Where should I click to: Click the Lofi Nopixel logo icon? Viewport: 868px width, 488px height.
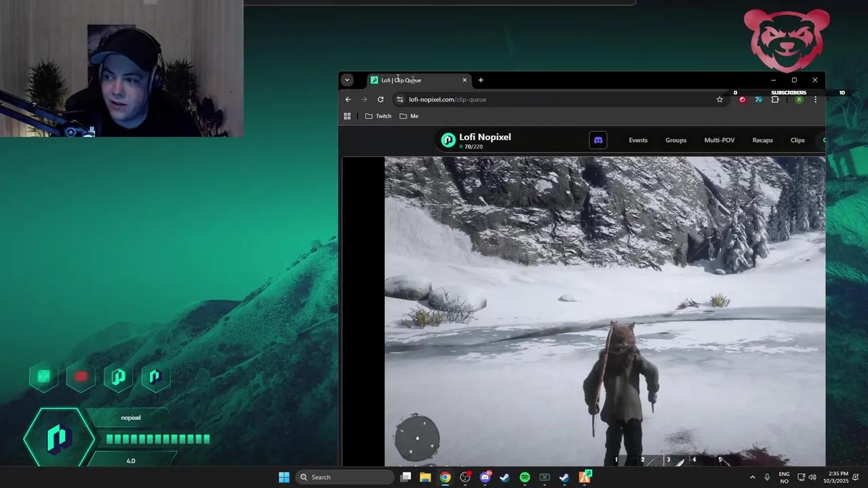[x=448, y=140]
